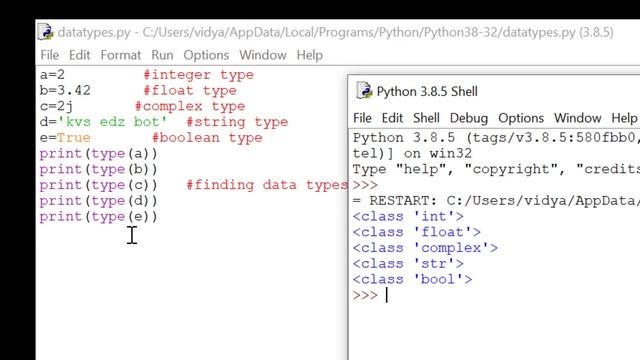The width and height of the screenshot is (640, 360).
Task: Click line 'print(type(c))' in editor
Action: [98, 185]
